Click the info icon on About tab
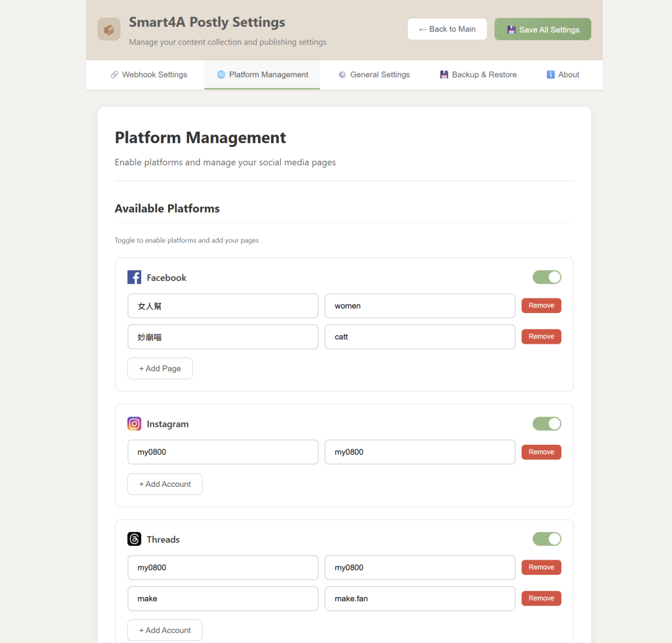The image size is (672, 643). [x=551, y=75]
